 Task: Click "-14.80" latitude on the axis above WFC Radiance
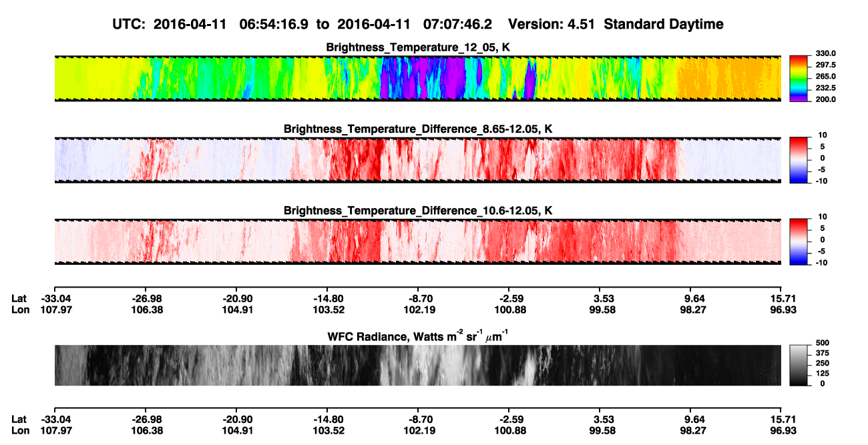[x=327, y=299]
